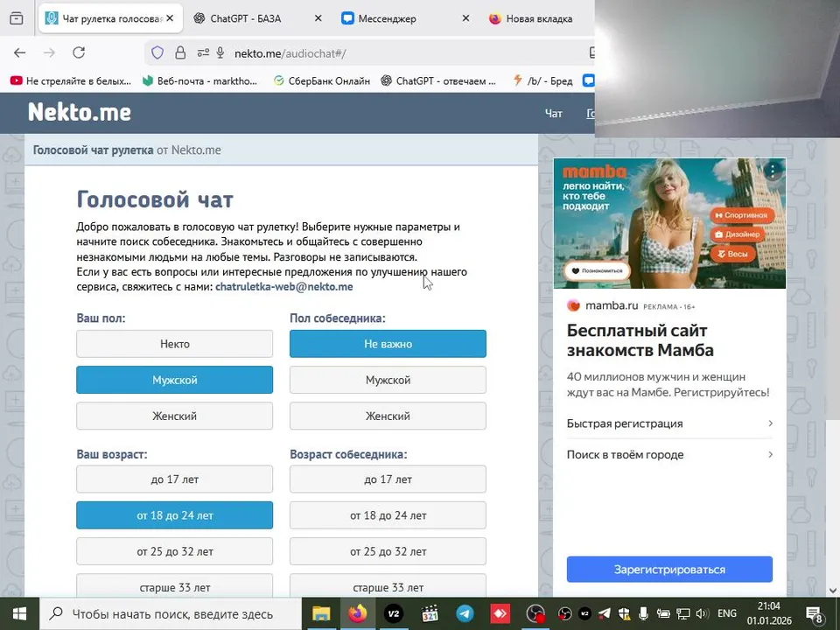
Task: Select Женский under Ваш пол
Action: pos(175,416)
